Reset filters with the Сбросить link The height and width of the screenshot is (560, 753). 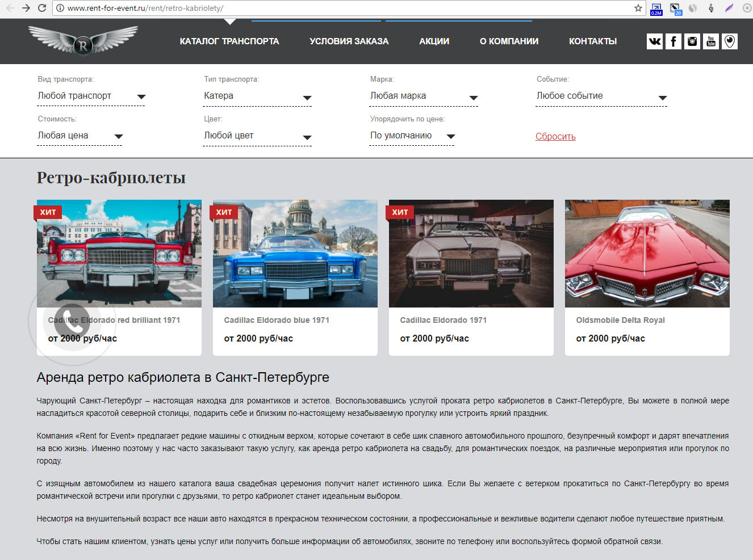(555, 136)
